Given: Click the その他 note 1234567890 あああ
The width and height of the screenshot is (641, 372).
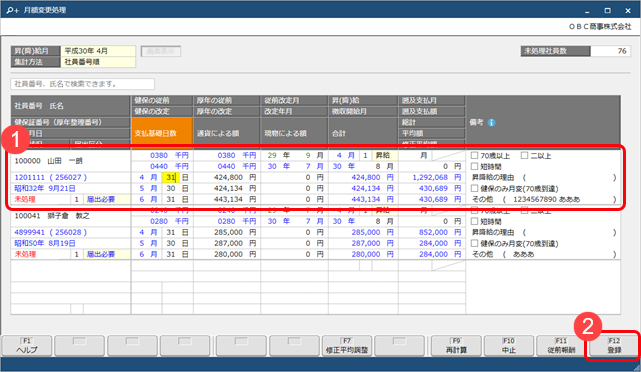Looking at the screenshot, I should (x=546, y=199).
